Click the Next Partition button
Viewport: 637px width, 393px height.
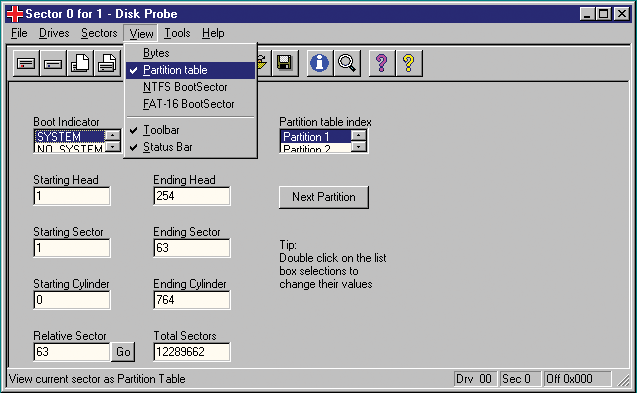coord(324,197)
